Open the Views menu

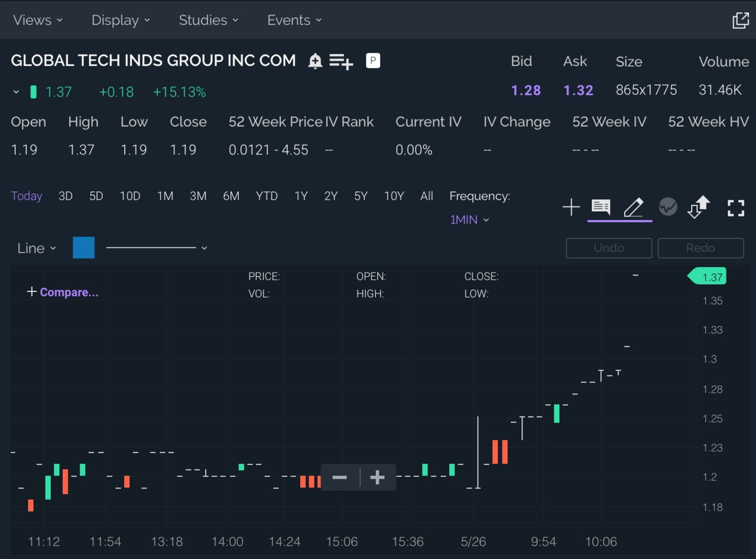coord(38,20)
